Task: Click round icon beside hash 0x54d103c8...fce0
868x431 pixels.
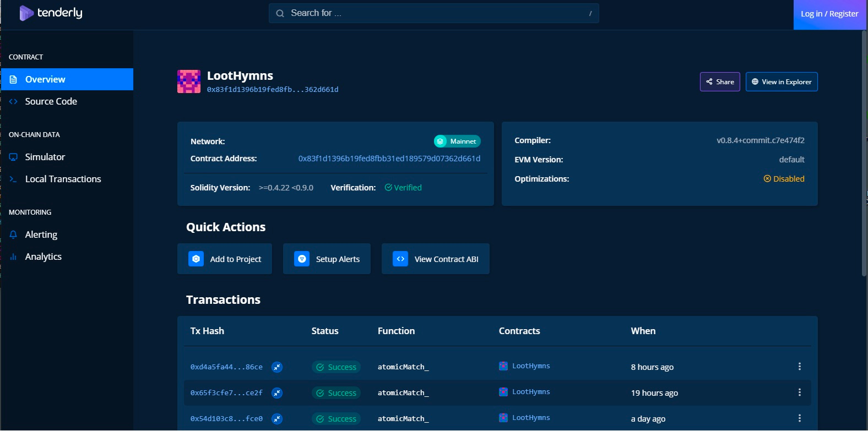Action: (x=277, y=419)
